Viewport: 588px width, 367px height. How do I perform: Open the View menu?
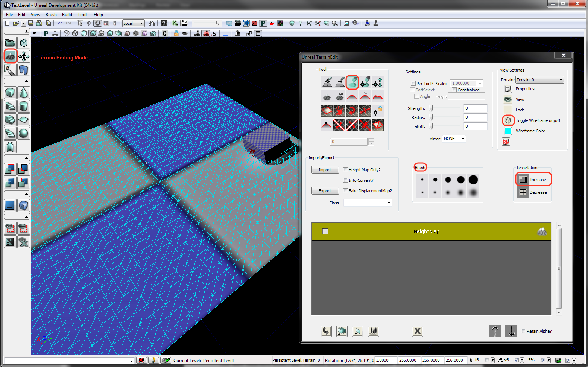click(35, 15)
